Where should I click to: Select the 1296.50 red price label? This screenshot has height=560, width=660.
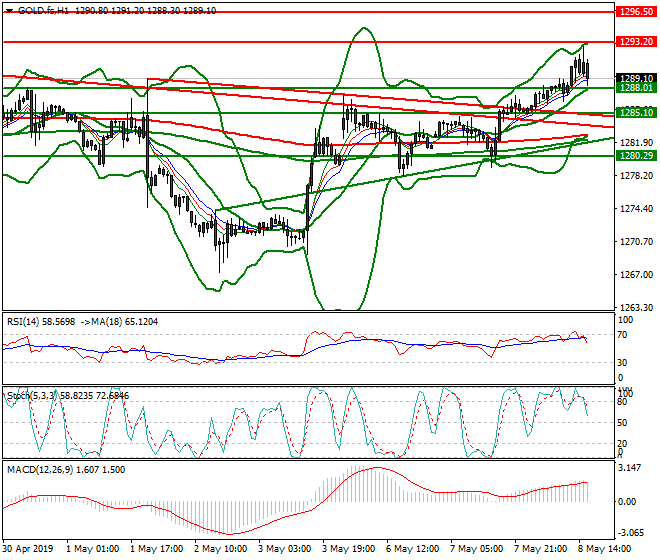636,12
